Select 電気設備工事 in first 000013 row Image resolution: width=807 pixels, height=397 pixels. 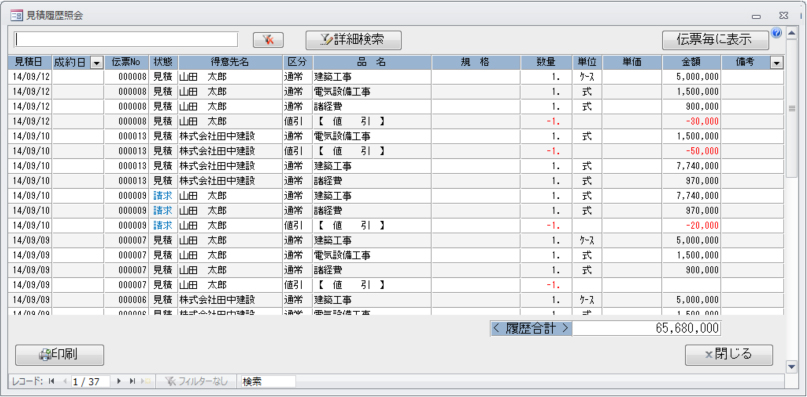click(372, 136)
